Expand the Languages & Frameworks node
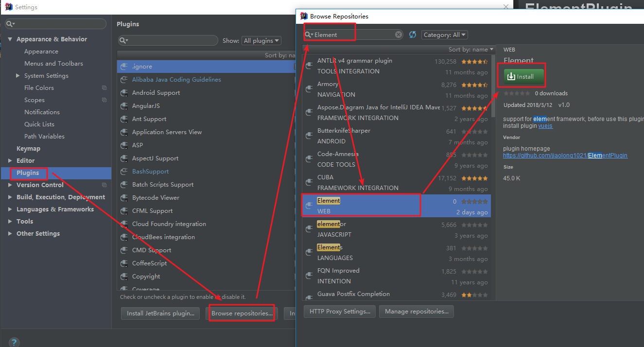 coord(10,209)
